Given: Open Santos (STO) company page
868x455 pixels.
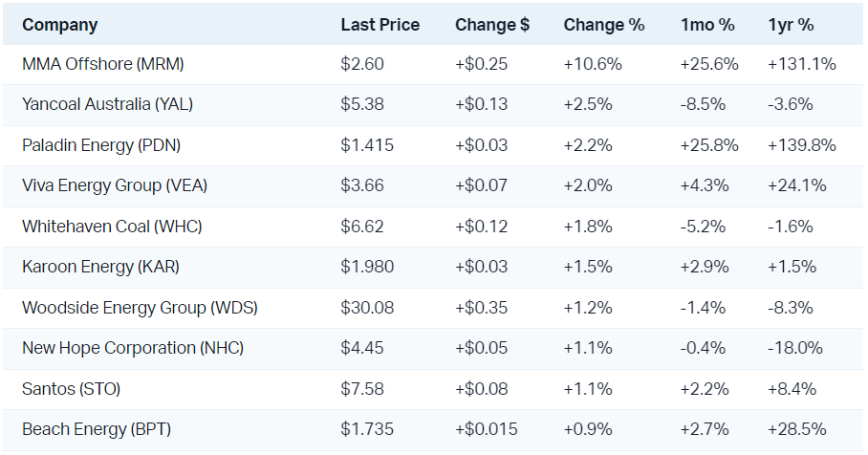Looking at the screenshot, I should (x=72, y=389).
